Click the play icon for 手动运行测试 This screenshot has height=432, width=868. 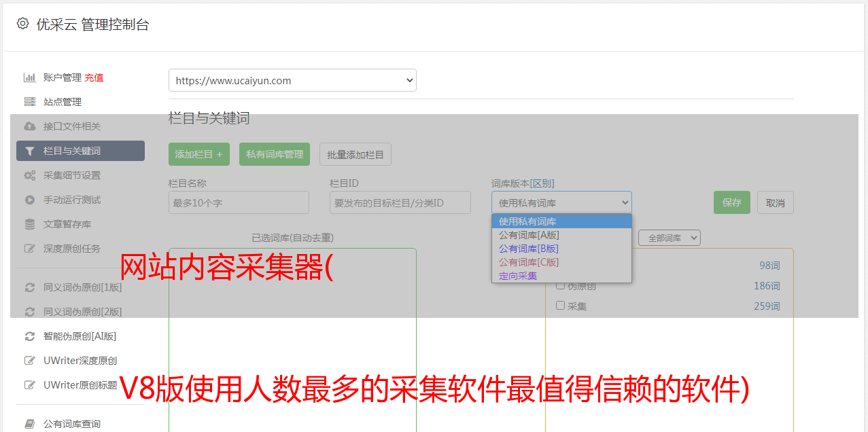(x=29, y=200)
